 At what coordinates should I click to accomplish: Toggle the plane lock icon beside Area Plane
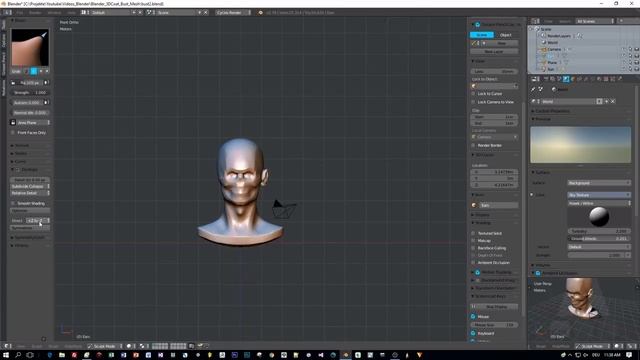click(13, 122)
